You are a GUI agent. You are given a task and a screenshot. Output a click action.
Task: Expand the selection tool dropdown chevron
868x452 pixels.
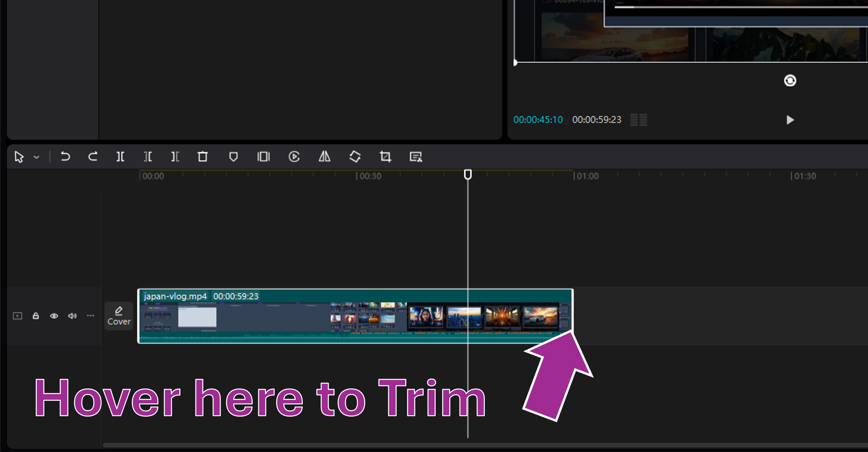[x=36, y=157]
